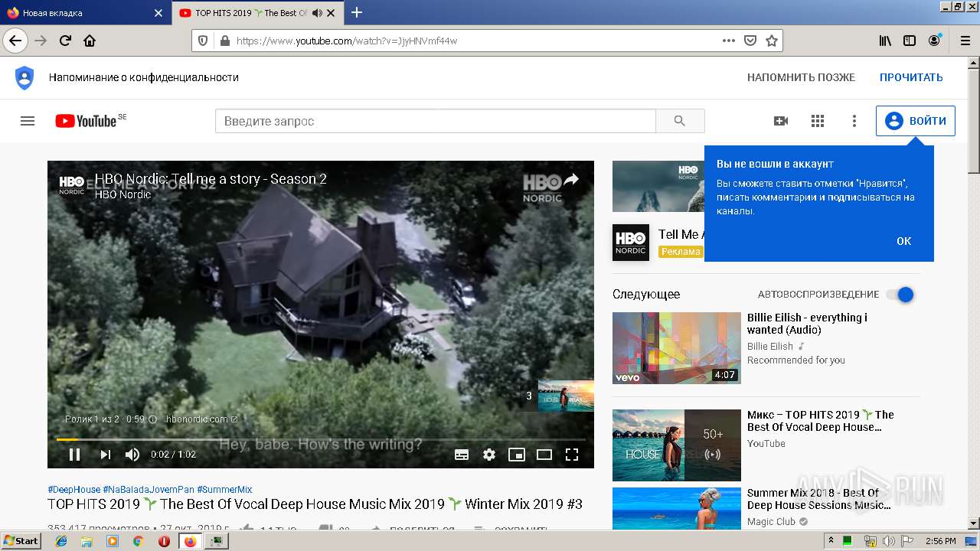
Task: Click the search magnifier button
Action: tap(680, 121)
